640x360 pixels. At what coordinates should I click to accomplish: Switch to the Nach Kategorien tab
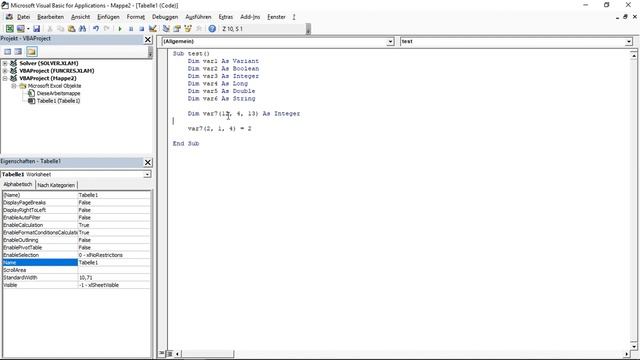pyautogui.click(x=56, y=185)
